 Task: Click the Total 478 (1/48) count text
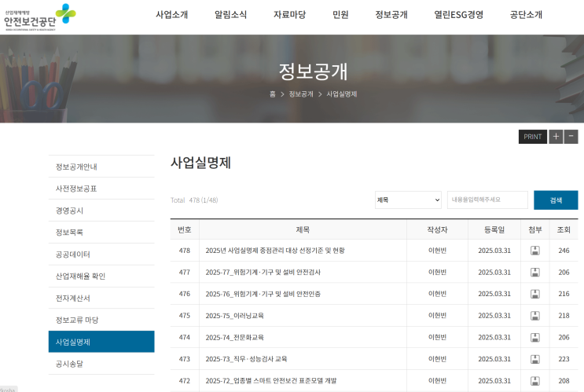pos(194,200)
